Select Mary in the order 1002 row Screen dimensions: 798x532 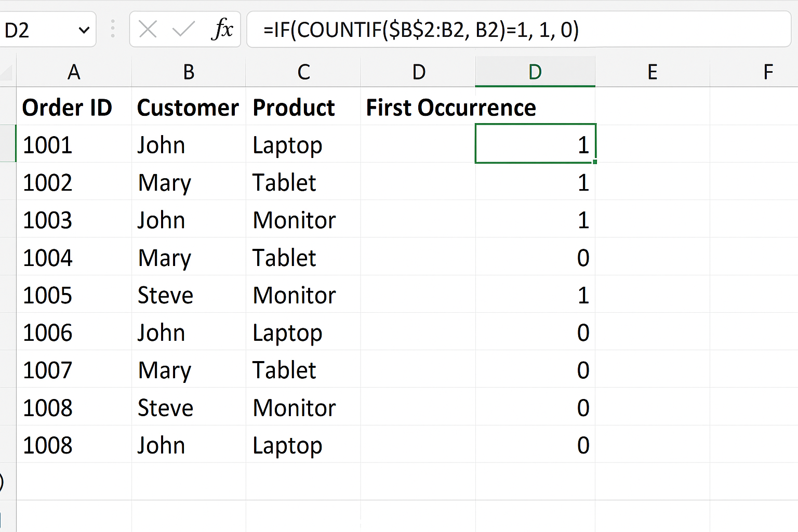pyautogui.click(x=189, y=181)
